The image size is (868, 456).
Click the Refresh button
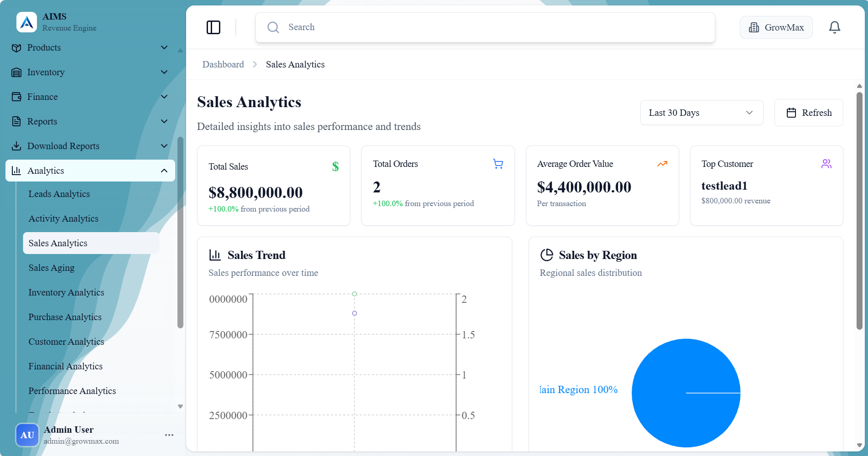coord(808,113)
